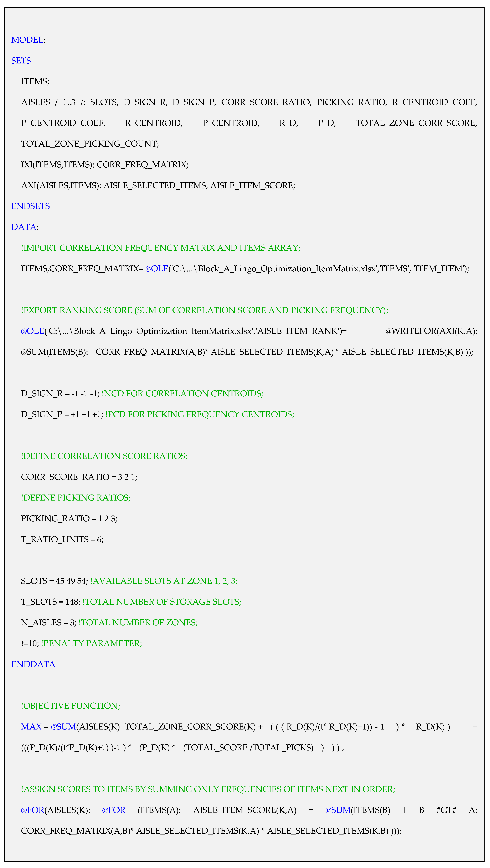Screen dimensions: 490x868
Task: Click the AXI(AISLES,ITEMS) set definition line
Action: coord(158,186)
